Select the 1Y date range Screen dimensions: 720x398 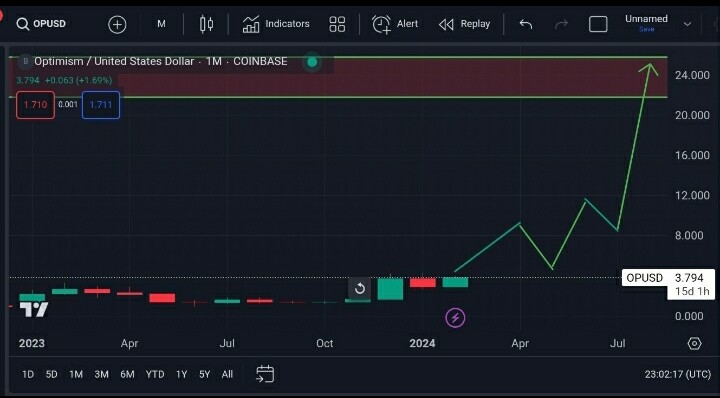click(x=181, y=375)
